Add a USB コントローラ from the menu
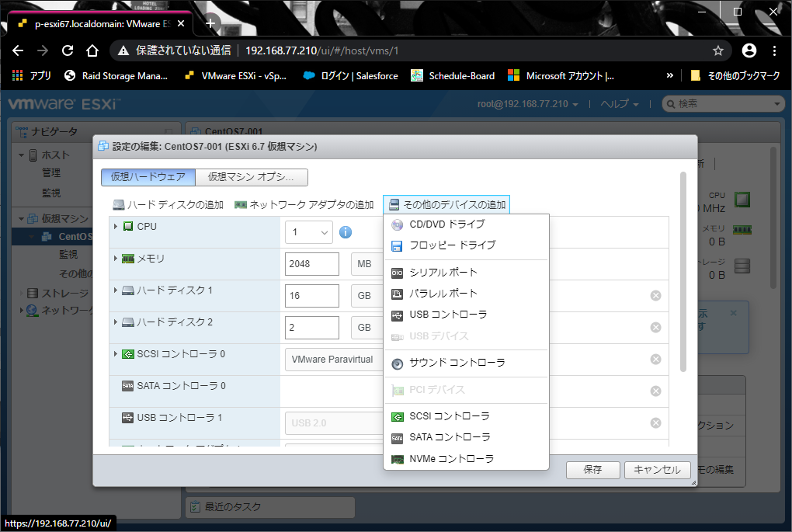 point(466,315)
